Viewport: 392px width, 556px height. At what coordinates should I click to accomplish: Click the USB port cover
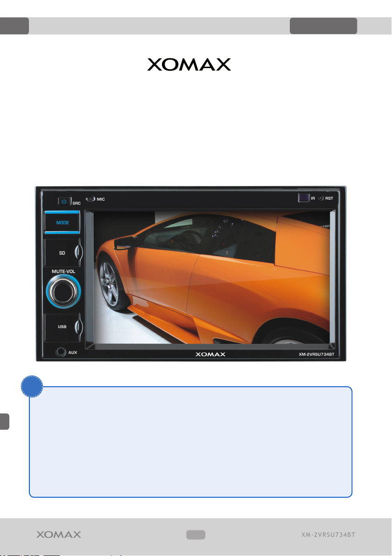pos(63,327)
